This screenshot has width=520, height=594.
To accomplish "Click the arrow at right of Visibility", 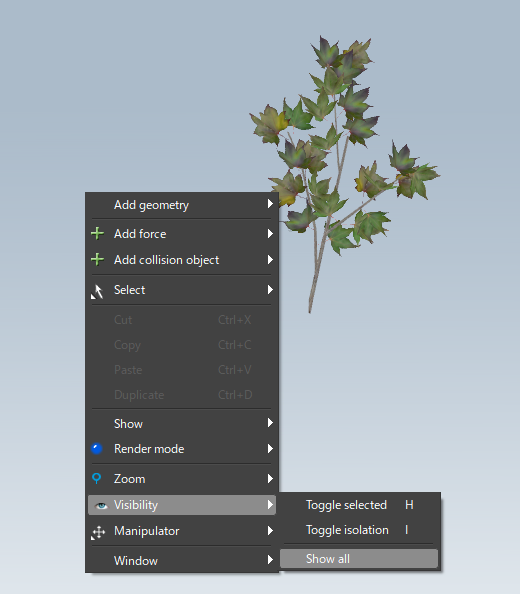I will click(270, 505).
